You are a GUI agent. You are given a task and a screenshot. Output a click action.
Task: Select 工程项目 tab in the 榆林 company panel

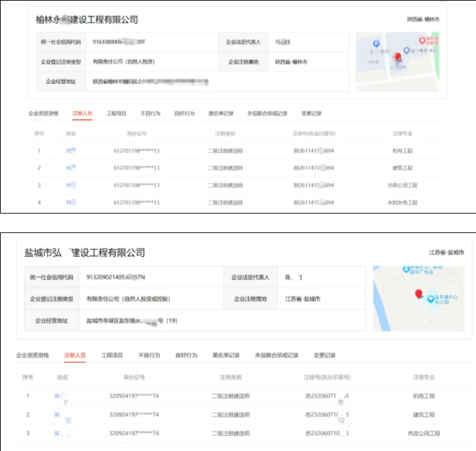117,113
